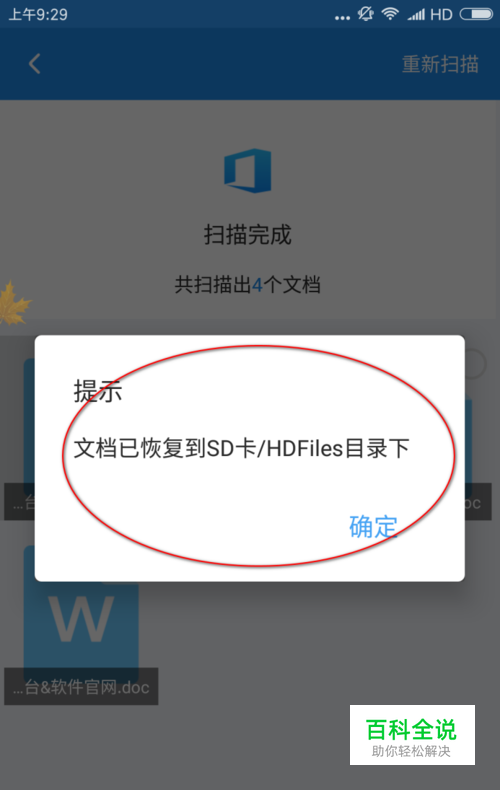Tap the maple leaf decoration icon

click(x=14, y=303)
